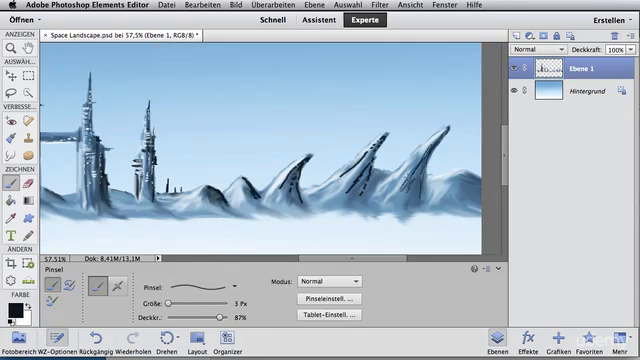This screenshot has width=640, height=360.
Task: Enable airbrush mode in brush options
Action: (118, 286)
